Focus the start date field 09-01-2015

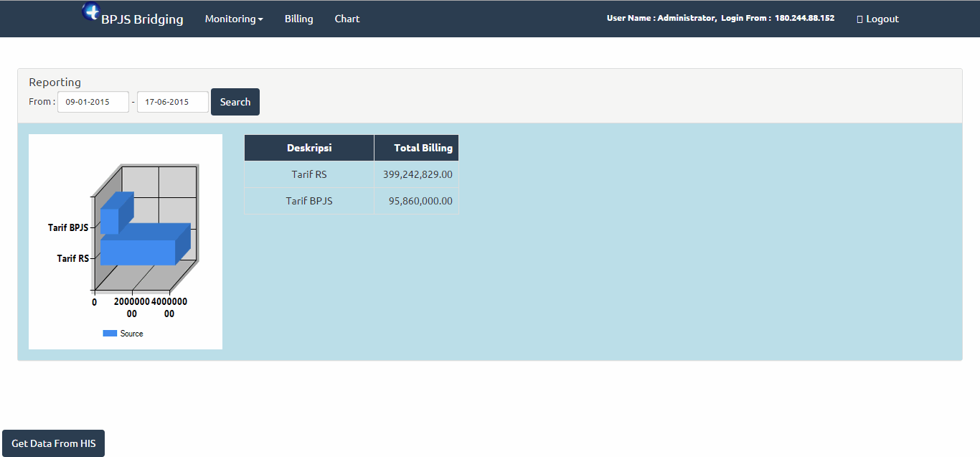point(93,102)
